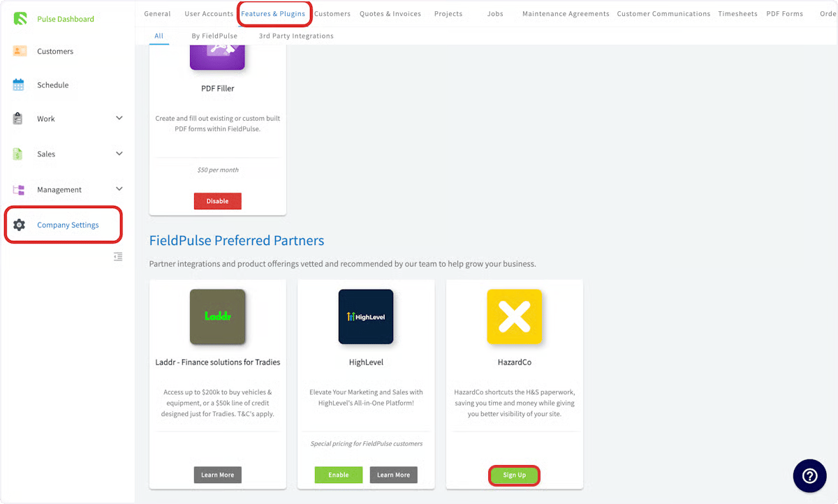Open the General settings tab
This screenshot has height=504, width=838.
coord(157,13)
